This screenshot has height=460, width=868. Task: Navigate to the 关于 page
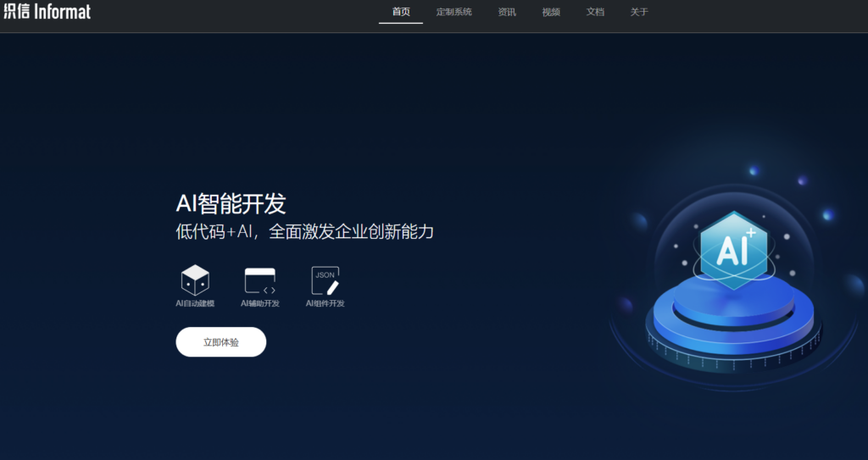click(x=639, y=12)
